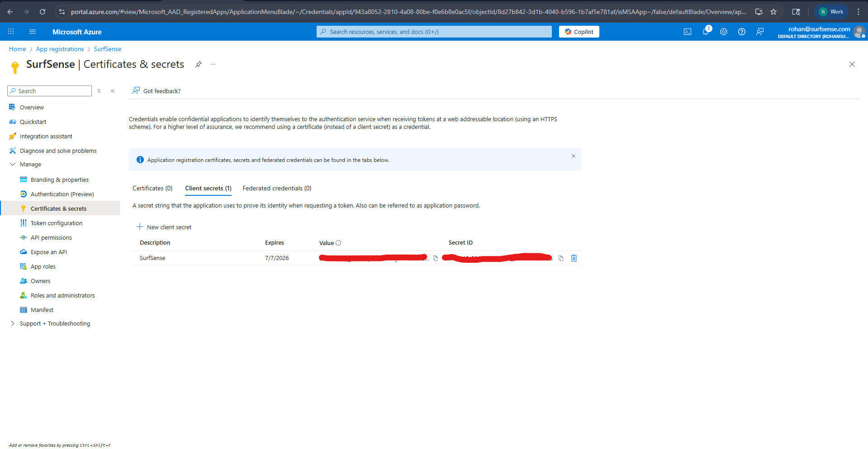Pin the Certificates & secrets blade
The width and height of the screenshot is (868, 449).
(x=198, y=64)
